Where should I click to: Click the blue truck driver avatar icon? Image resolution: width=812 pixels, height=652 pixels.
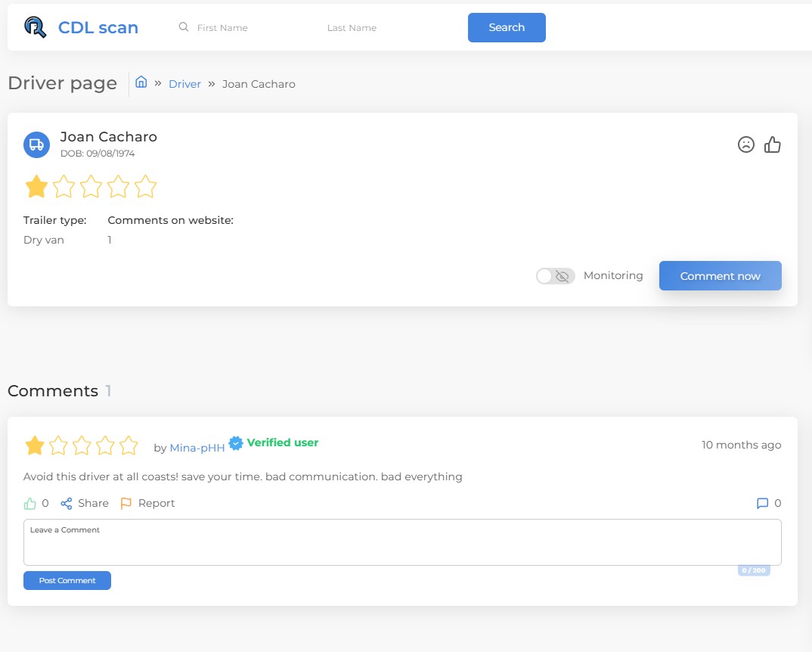[36, 144]
